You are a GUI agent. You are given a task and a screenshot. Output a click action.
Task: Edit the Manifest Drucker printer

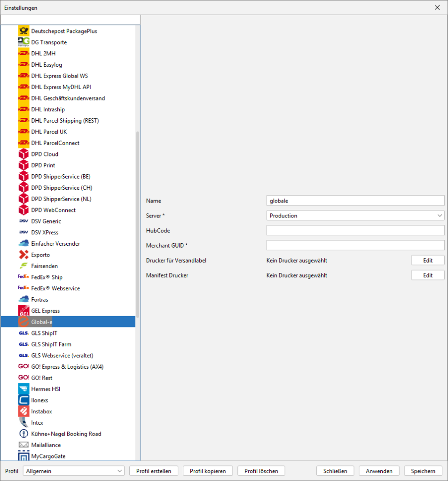(x=428, y=275)
